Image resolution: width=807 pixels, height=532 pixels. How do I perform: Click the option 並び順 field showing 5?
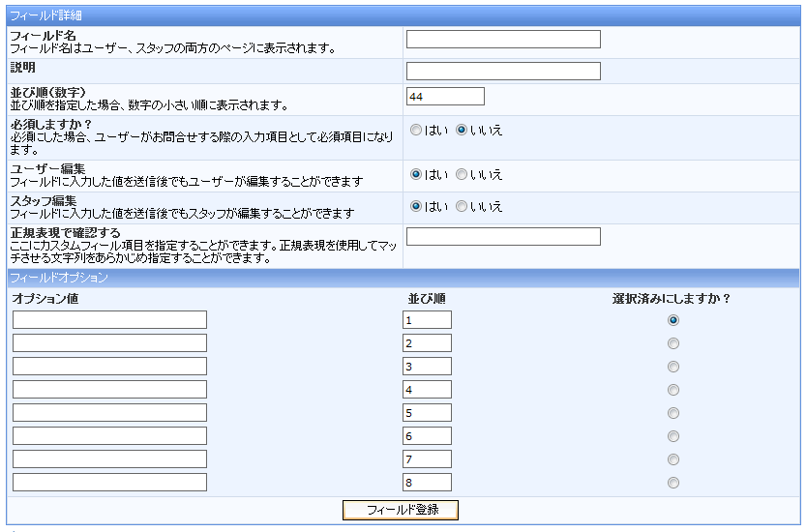click(427, 412)
